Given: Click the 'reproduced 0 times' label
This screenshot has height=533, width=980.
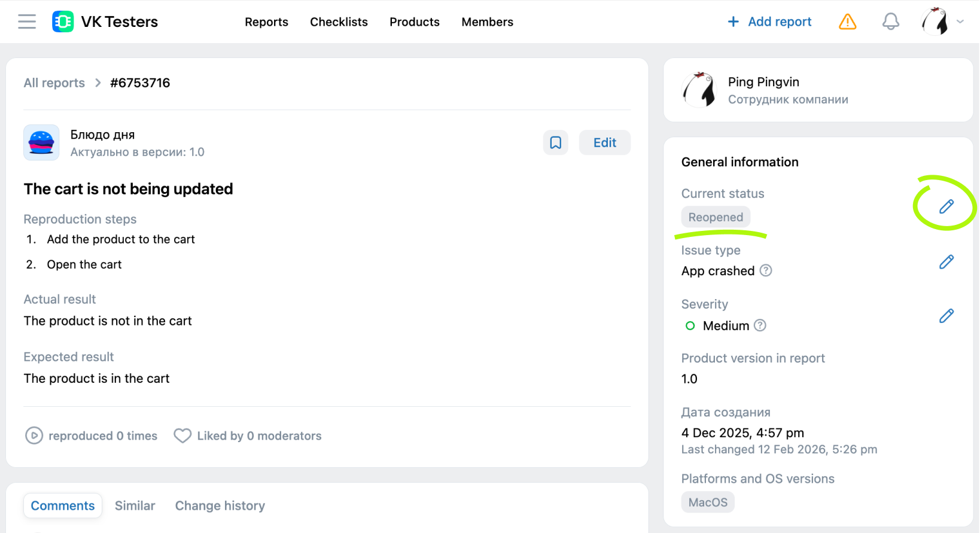Looking at the screenshot, I should 103,435.
